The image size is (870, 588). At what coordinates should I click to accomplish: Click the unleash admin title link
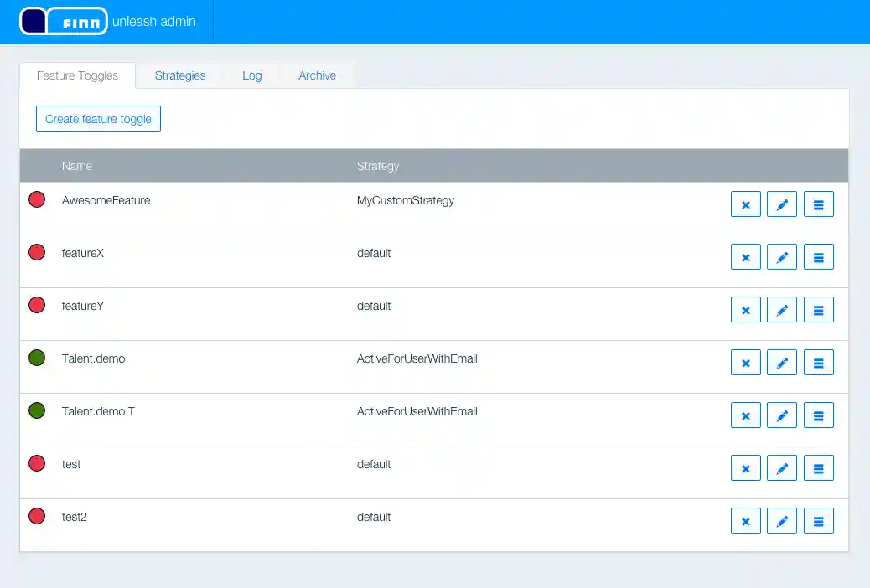(x=154, y=21)
